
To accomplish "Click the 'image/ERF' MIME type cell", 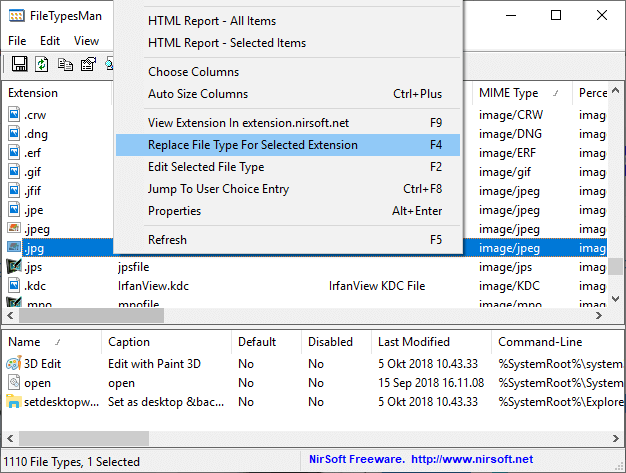I will point(507,153).
